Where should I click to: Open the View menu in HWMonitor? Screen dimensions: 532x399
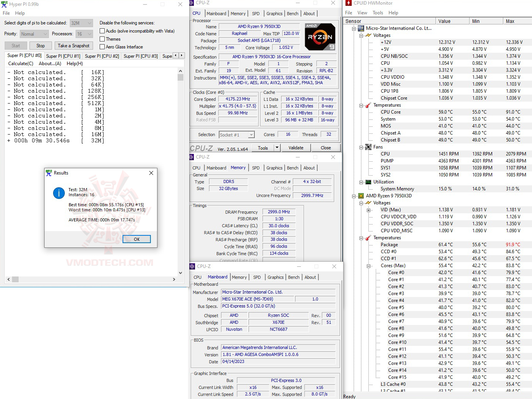[362, 13]
